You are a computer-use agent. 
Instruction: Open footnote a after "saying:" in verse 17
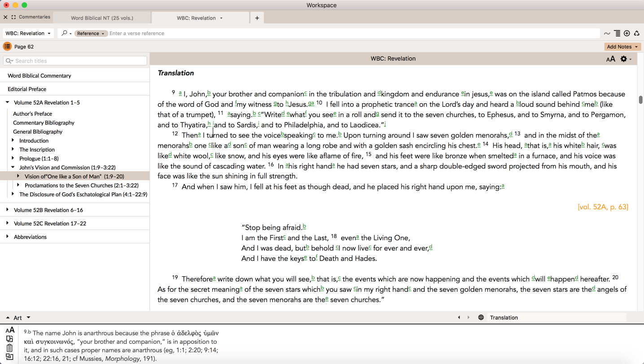[503, 186]
